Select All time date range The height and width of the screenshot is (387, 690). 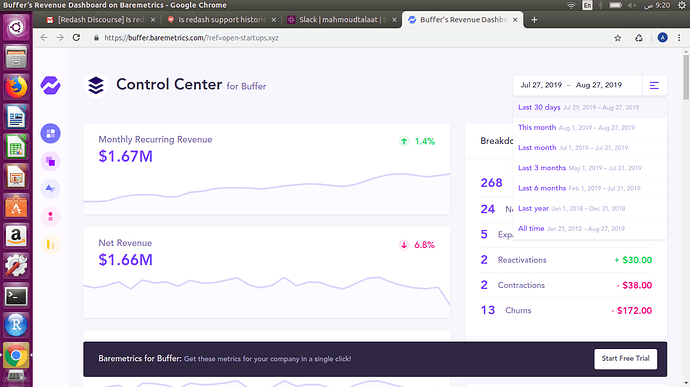click(590, 229)
